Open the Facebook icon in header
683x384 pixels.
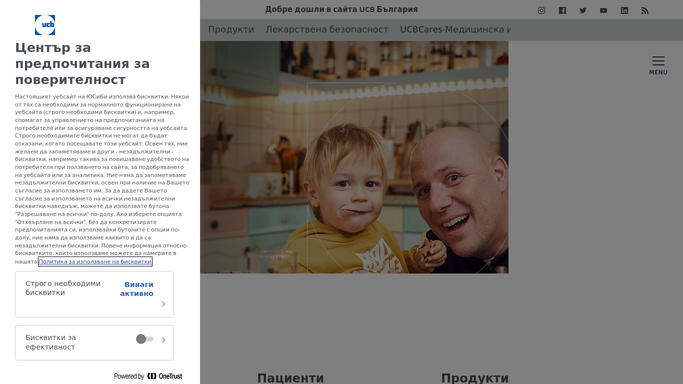point(562,10)
